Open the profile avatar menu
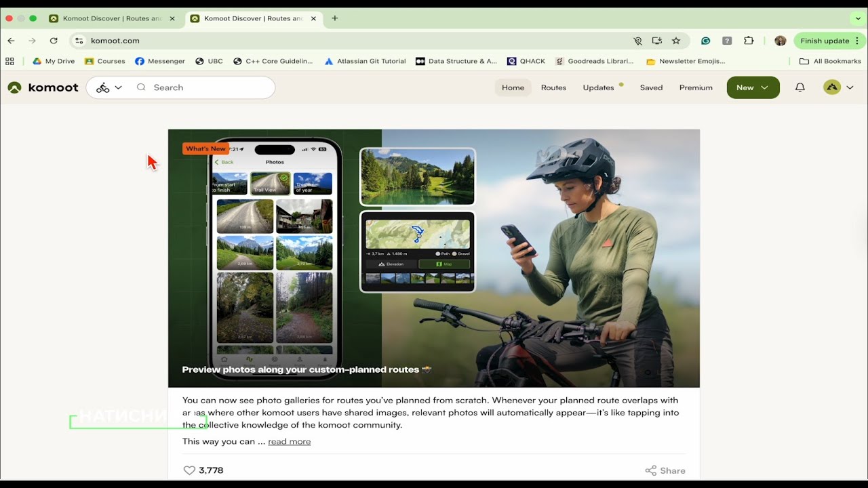Image resolution: width=868 pixels, height=488 pixels. [838, 87]
